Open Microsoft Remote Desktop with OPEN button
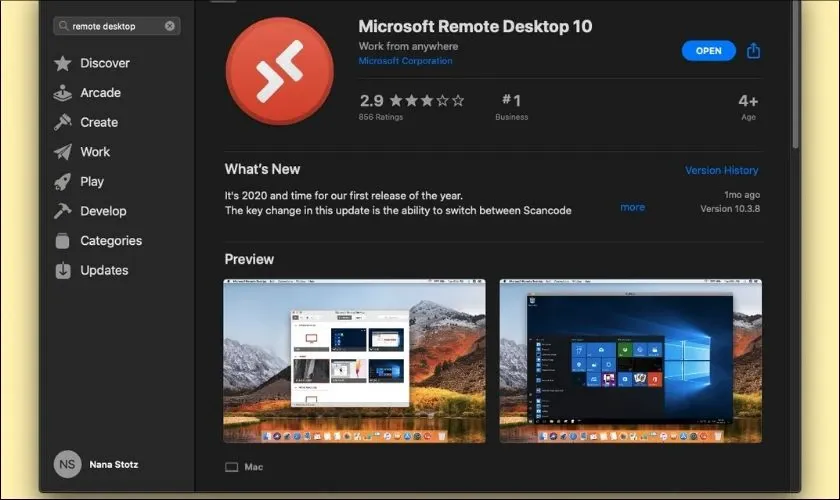840x500 pixels. (708, 50)
